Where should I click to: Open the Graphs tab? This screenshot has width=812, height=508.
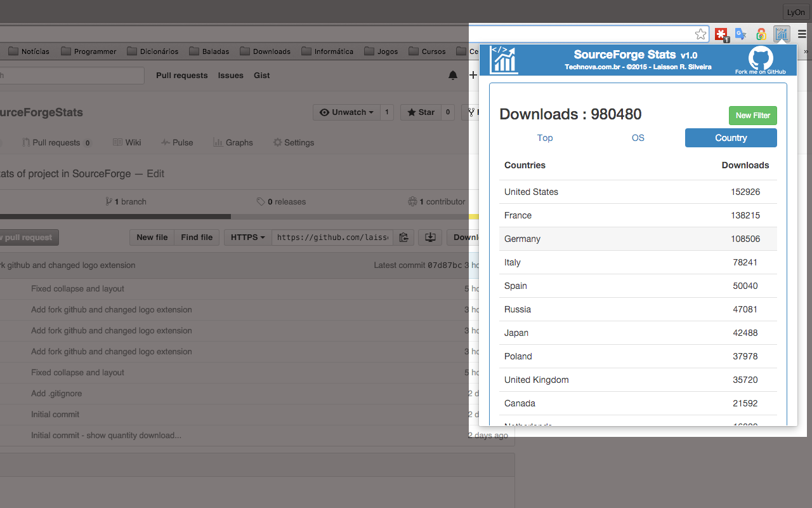[233, 142]
